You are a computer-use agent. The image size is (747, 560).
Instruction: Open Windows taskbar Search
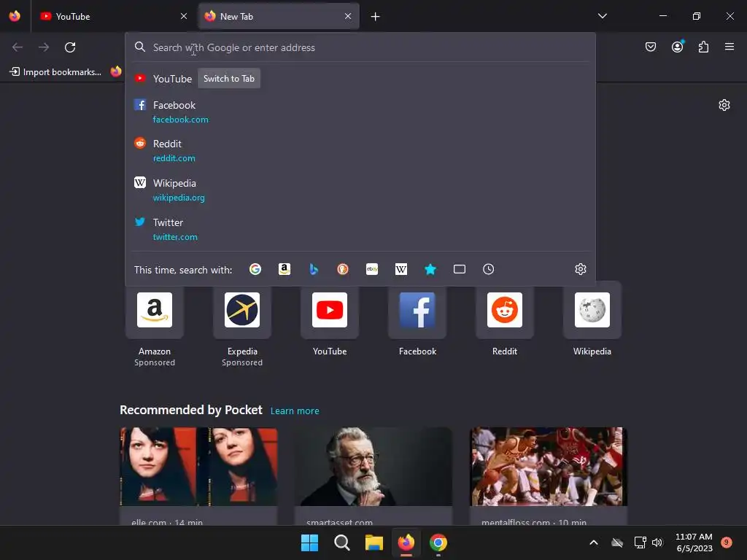(x=342, y=542)
